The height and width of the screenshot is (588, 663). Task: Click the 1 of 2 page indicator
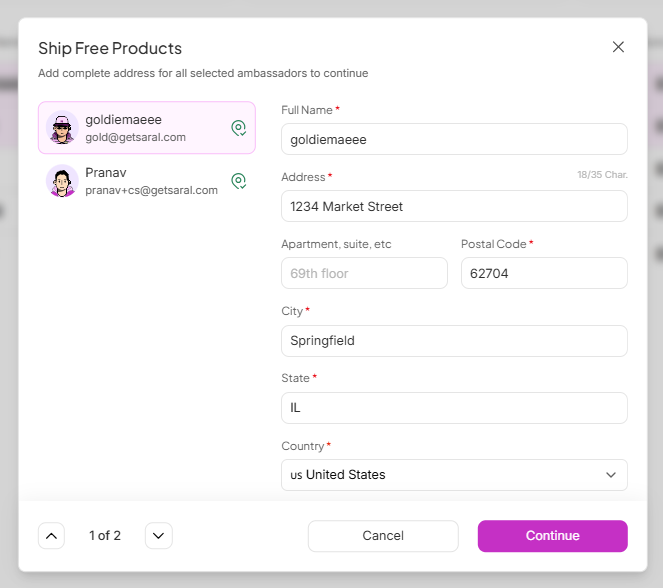(105, 536)
